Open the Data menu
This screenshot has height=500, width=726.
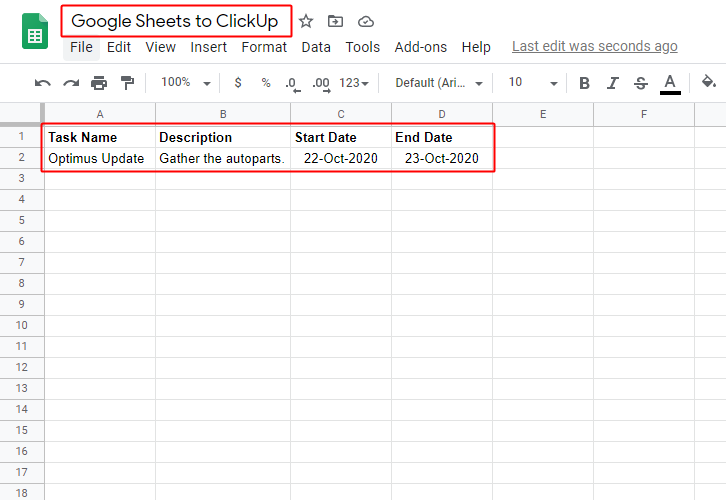[x=316, y=47]
